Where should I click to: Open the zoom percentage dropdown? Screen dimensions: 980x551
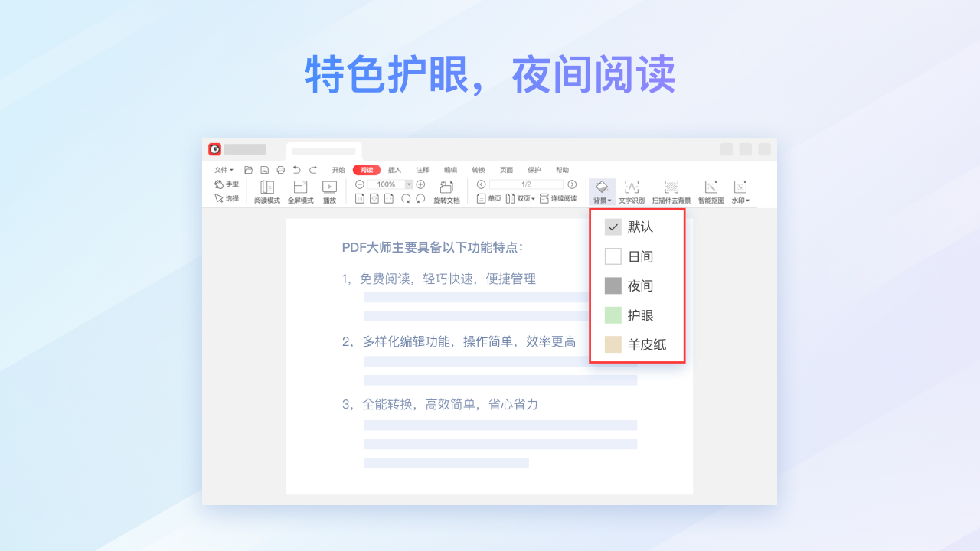tap(409, 184)
